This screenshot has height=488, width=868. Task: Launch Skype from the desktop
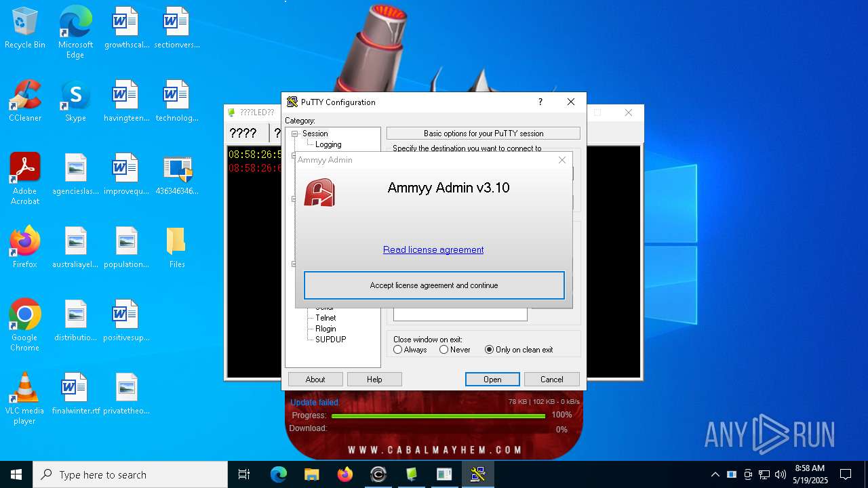[x=75, y=102]
